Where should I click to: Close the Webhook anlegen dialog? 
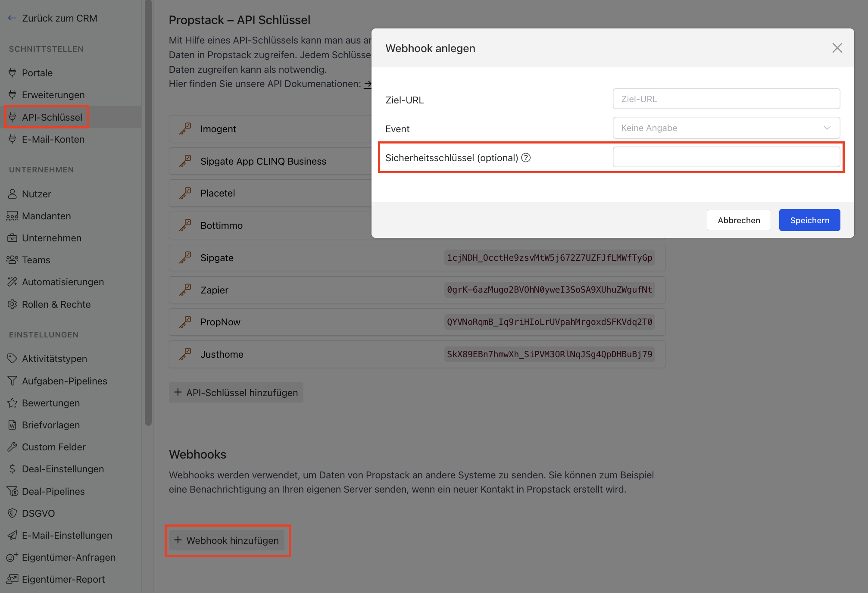tap(837, 48)
